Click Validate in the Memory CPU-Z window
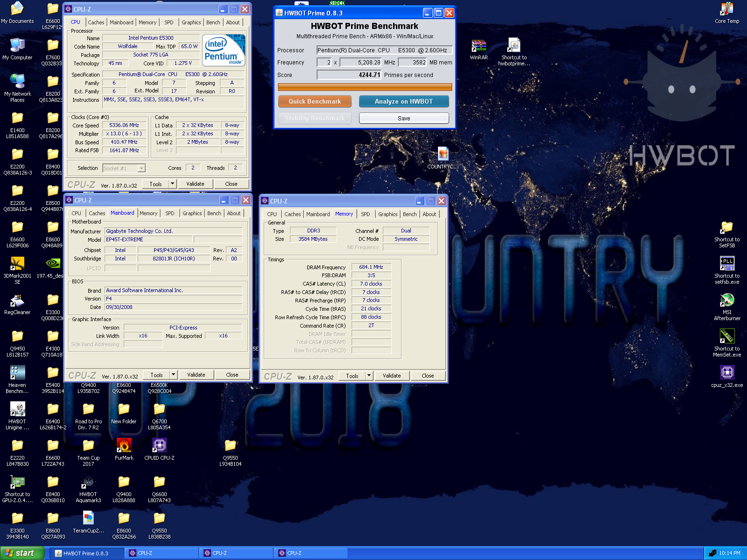747x560 pixels. [x=392, y=376]
